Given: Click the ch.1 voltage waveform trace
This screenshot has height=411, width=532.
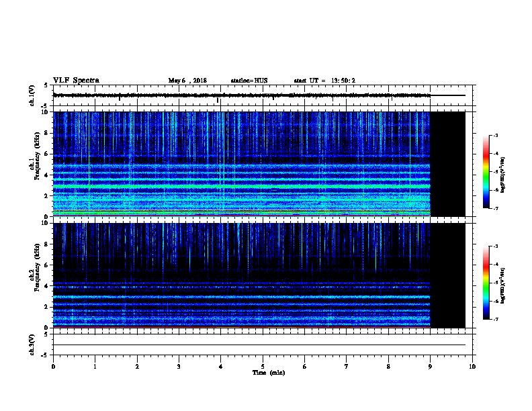Looking at the screenshot, I should 242,95.
